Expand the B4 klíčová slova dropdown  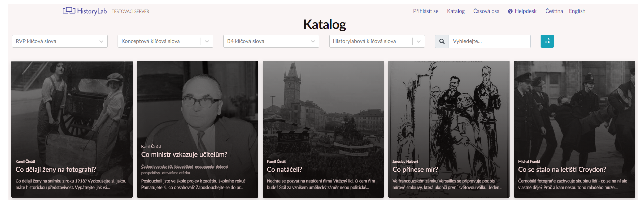pyautogui.click(x=313, y=41)
